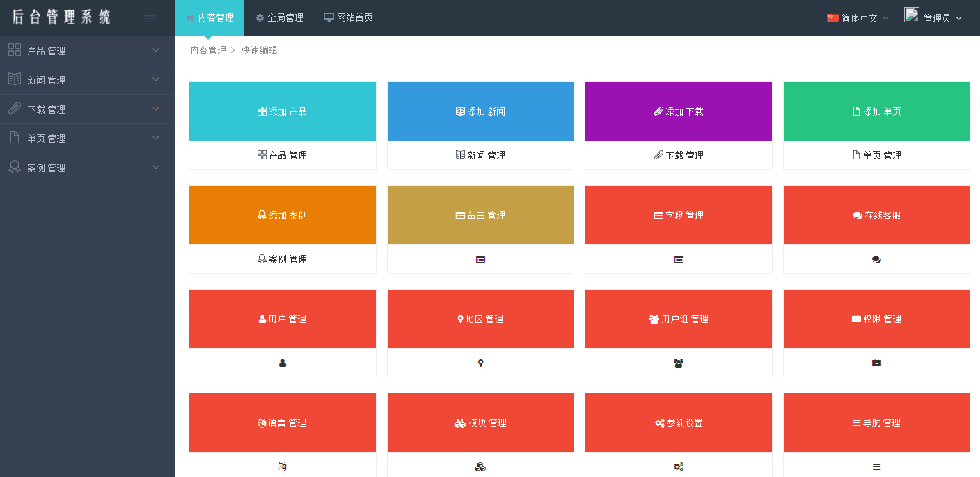The width and height of the screenshot is (980, 477).
Task: Switch to the 全局管理 tab
Action: point(280,17)
